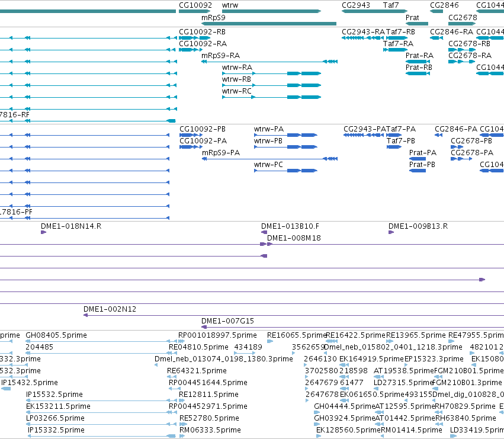The width and height of the screenshot is (504, 439).
Task: Select protein CG2846-PA
Action: point(456,129)
